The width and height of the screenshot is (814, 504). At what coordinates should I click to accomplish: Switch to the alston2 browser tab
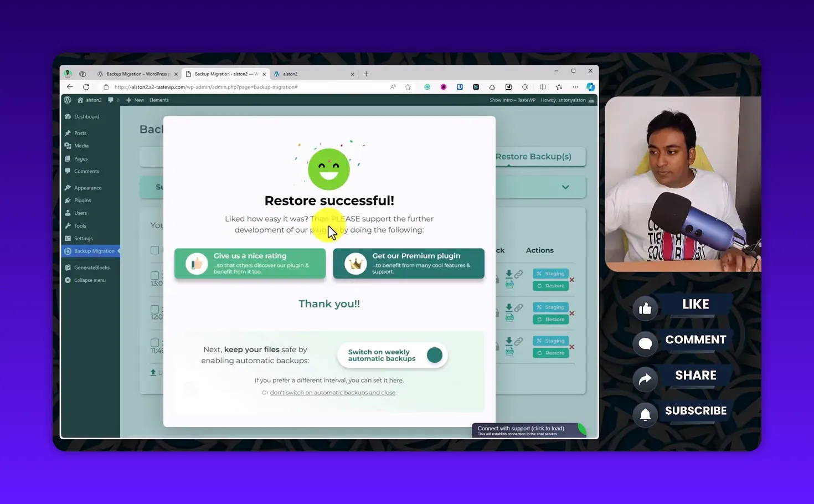click(x=291, y=74)
